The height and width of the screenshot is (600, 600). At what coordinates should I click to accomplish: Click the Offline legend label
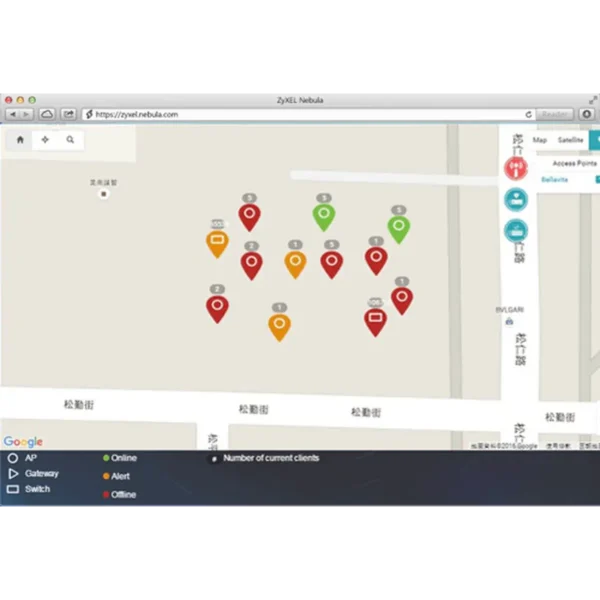point(123,495)
